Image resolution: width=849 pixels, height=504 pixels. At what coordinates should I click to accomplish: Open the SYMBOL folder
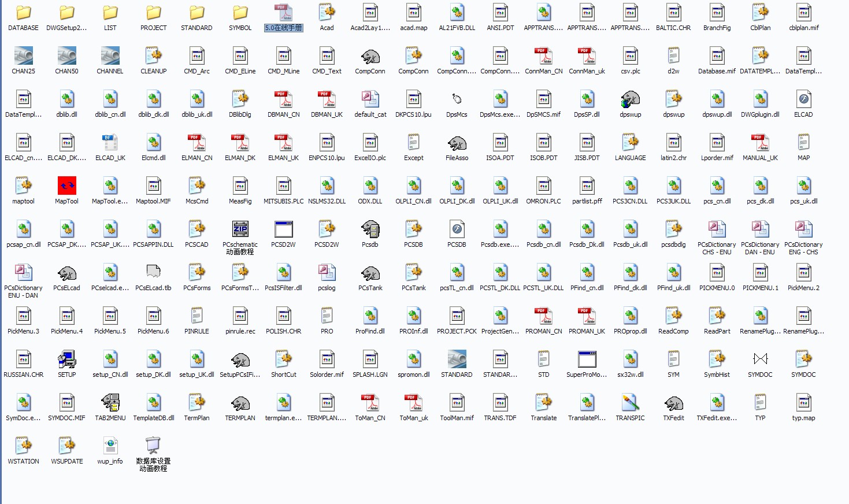tap(240, 12)
